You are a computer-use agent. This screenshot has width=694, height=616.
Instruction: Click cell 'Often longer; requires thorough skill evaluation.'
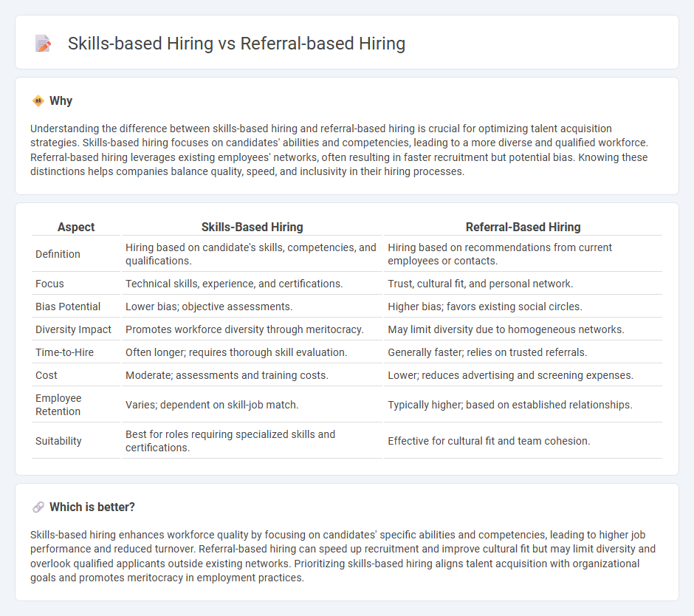(x=252, y=352)
